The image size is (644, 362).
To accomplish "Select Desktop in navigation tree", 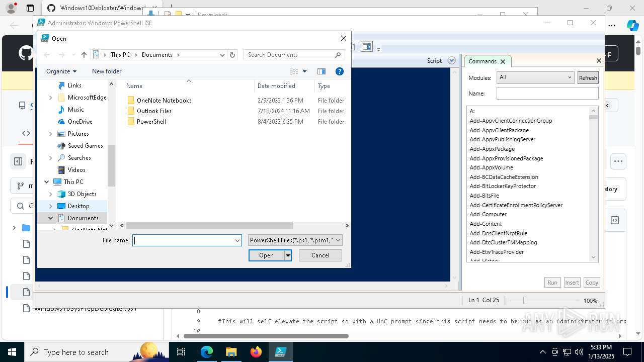I will click(x=78, y=206).
